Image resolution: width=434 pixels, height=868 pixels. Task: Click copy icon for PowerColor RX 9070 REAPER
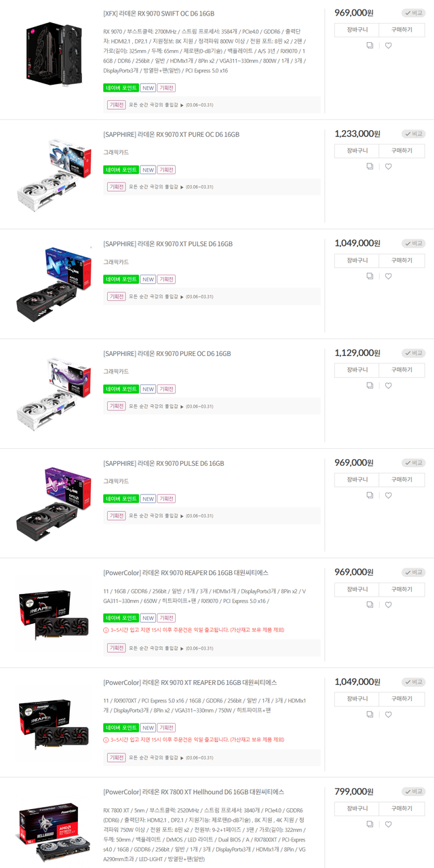pos(370,604)
